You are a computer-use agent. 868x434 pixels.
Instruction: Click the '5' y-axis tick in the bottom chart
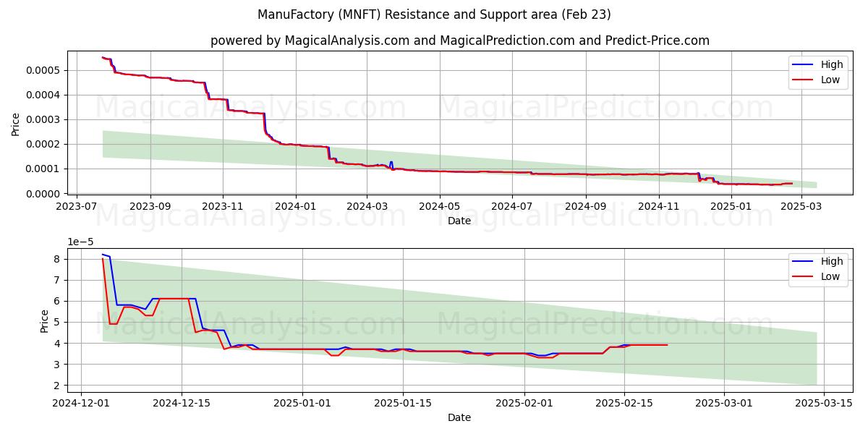click(59, 322)
